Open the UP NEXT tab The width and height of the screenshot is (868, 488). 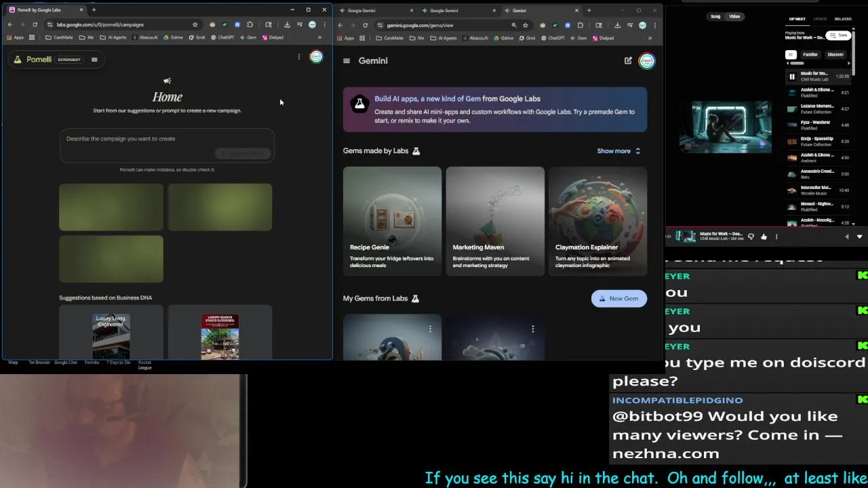coord(797,19)
